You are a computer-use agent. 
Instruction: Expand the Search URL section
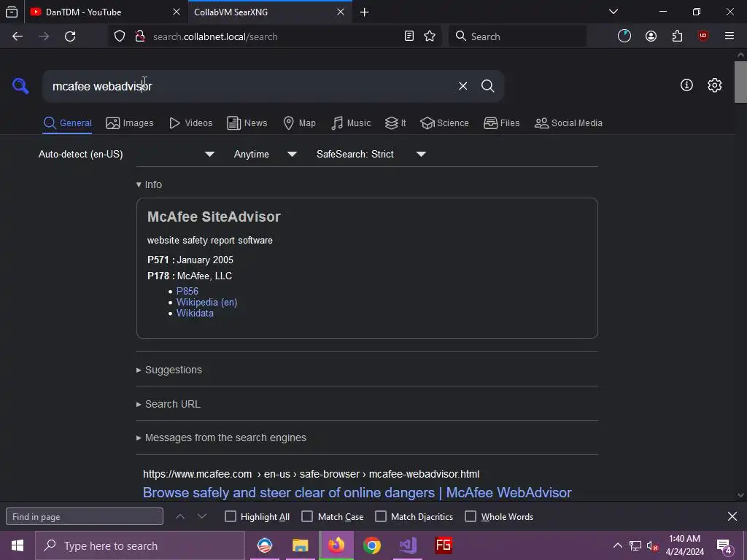169,404
